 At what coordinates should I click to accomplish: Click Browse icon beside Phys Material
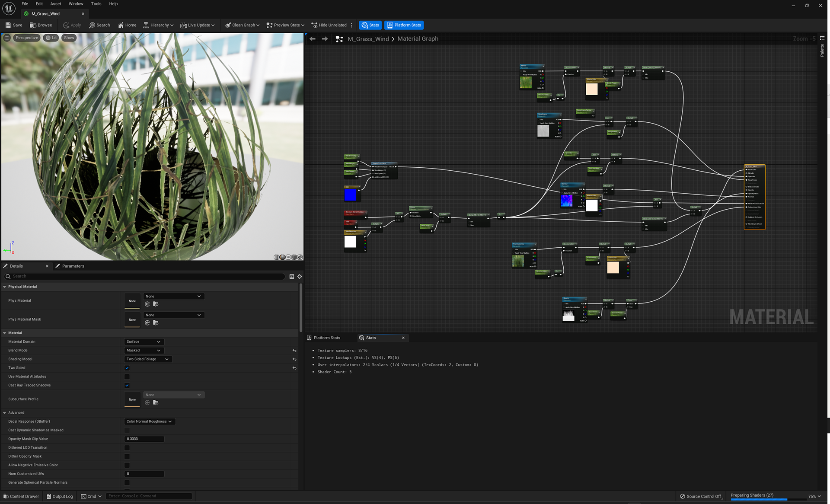coord(156,304)
